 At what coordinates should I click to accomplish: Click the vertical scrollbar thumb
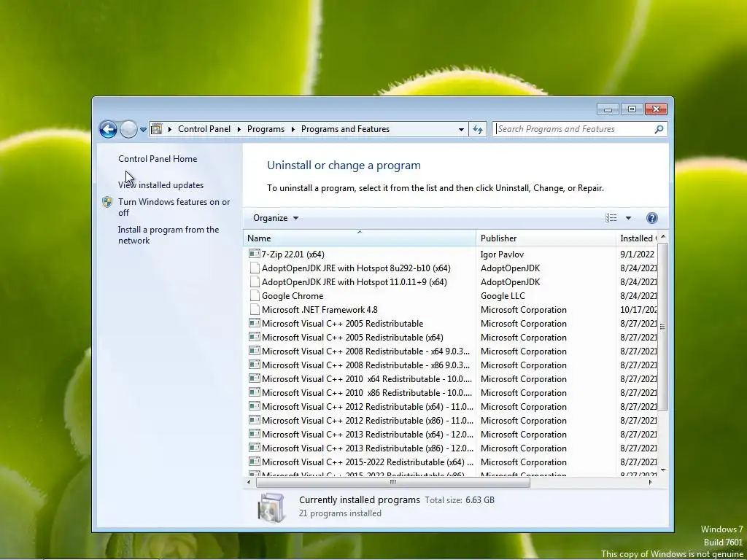point(662,327)
